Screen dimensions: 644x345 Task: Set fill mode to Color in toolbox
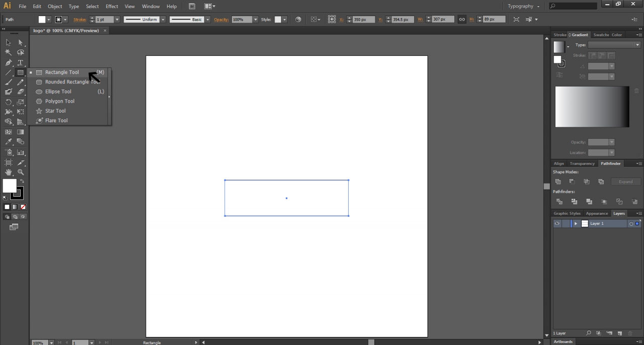click(x=7, y=207)
